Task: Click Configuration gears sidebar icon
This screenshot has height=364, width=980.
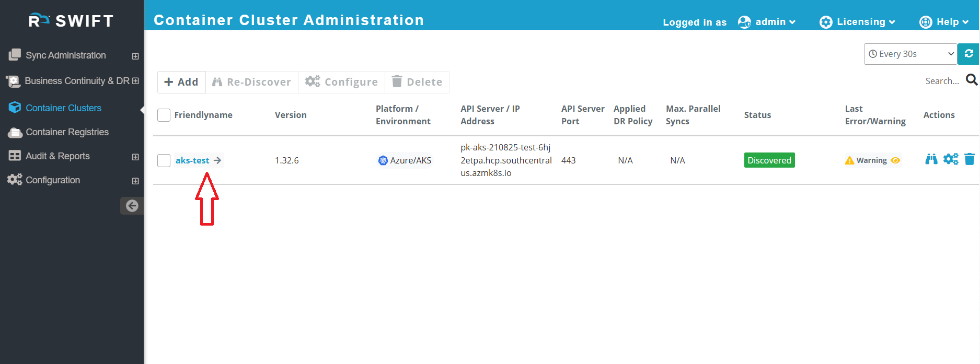Action: pyautogui.click(x=15, y=180)
